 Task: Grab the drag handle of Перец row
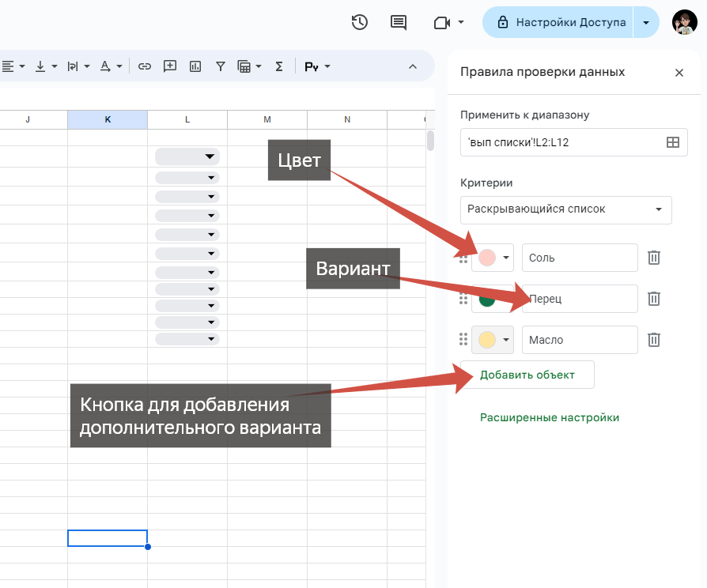point(463,299)
